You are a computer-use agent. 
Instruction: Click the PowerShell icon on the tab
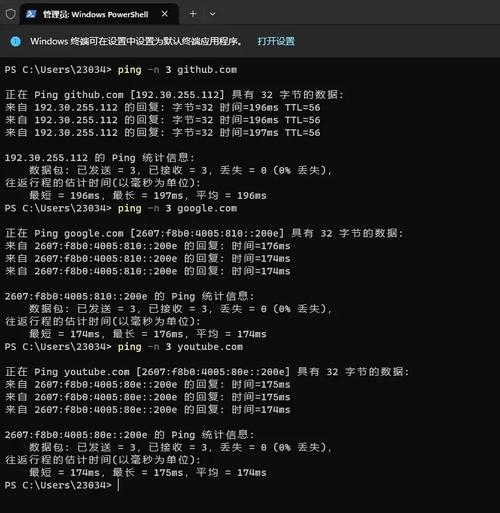pos(31,14)
